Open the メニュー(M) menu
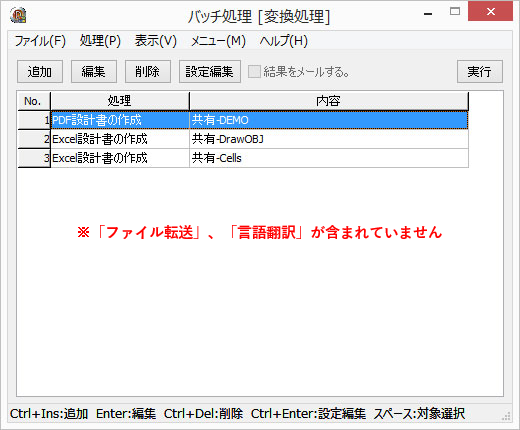This screenshot has height=430, width=520. [218, 41]
